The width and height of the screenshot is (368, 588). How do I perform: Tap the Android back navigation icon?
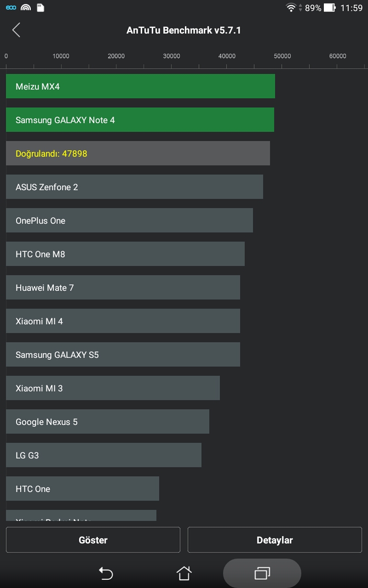(x=106, y=573)
